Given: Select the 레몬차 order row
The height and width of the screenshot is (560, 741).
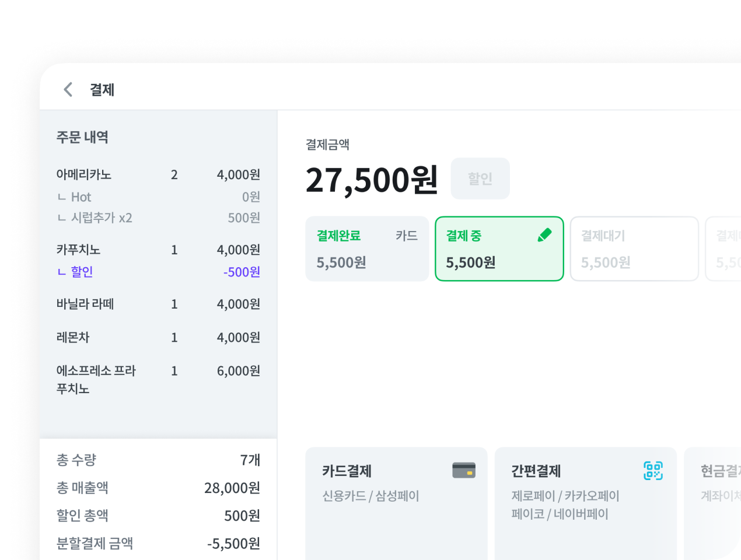Looking at the screenshot, I should (x=158, y=337).
